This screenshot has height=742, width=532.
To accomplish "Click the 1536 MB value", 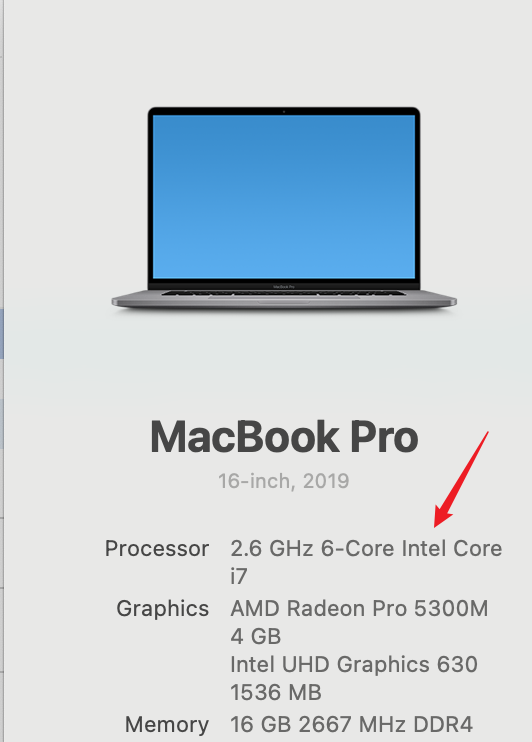I will pyautogui.click(x=275, y=692).
